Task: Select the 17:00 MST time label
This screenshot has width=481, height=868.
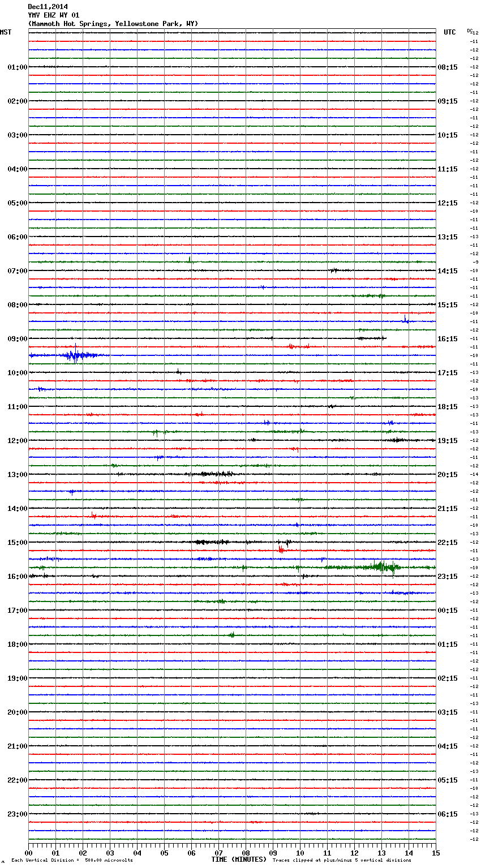Action: [18, 611]
